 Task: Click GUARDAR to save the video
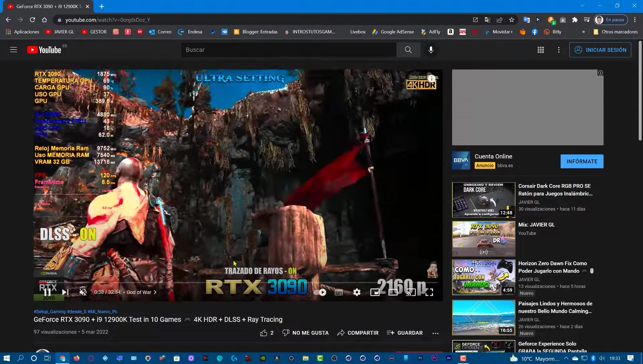(405, 333)
